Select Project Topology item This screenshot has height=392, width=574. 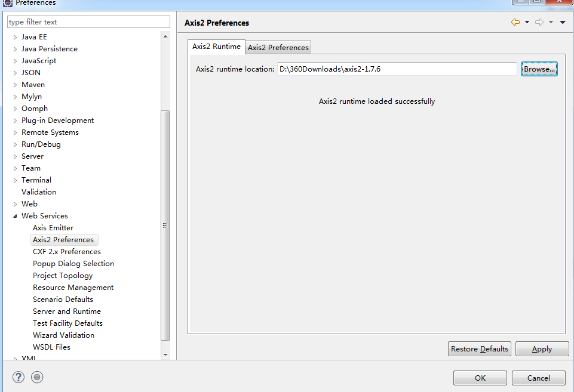tap(63, 276)
